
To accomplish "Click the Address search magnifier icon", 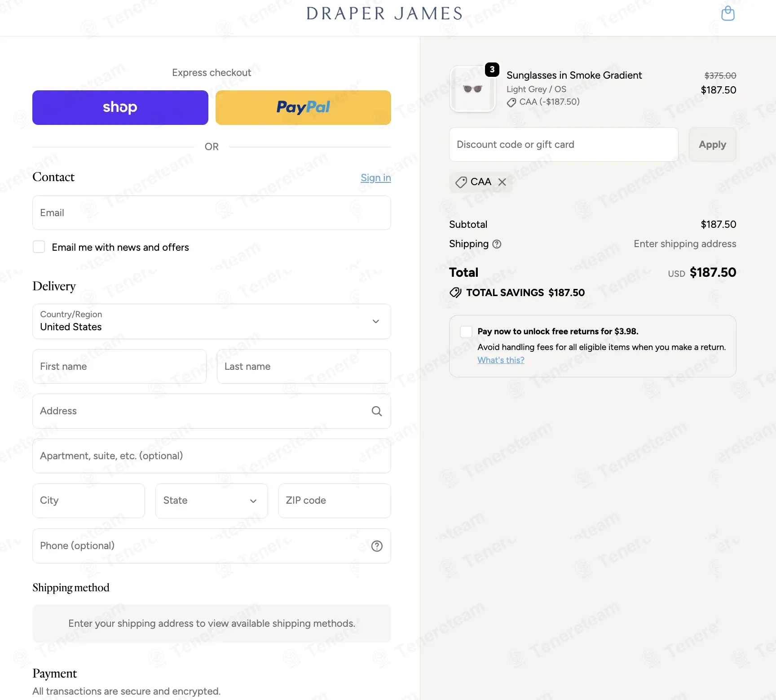I will pyautogui.click(x=377, y=411).
